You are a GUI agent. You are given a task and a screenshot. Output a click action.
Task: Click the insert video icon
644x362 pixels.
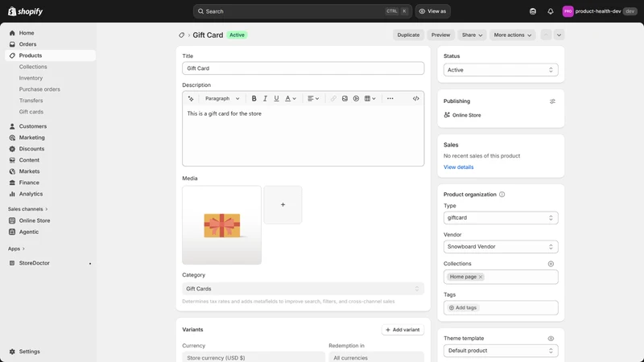click(x=356, y=98)
